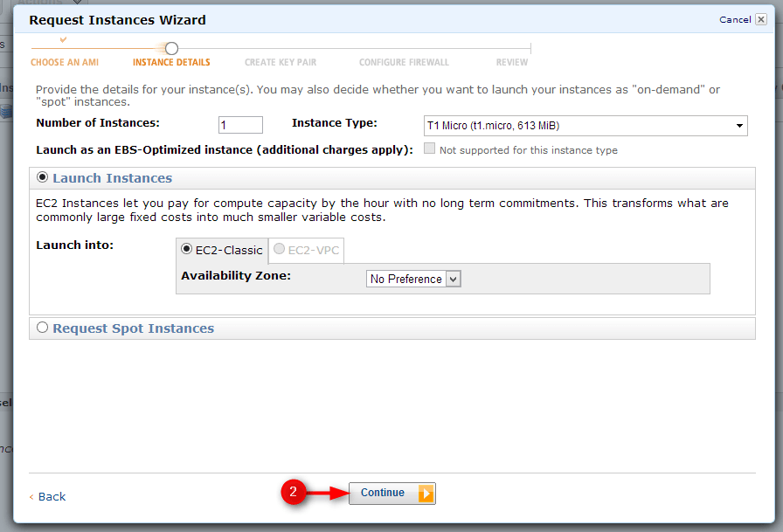Image resolution: width=783 pixels, height=532 pixels.
Task: Click the orange arrow icon on Continue
Action: (x=426, y=494)
